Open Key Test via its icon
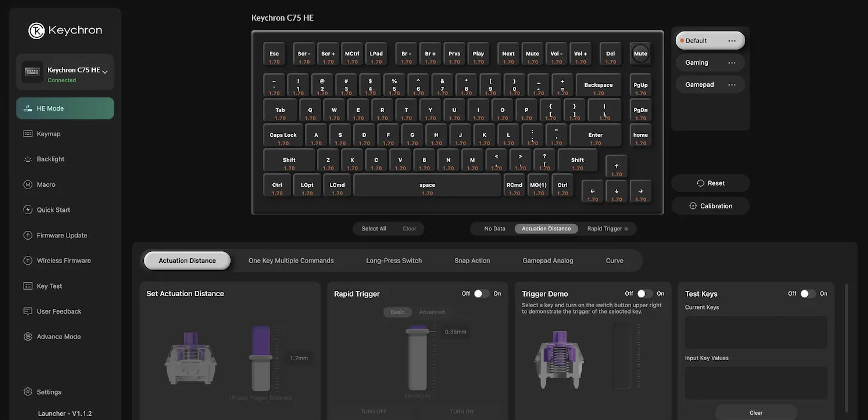The width and height of the screenshot is (868, 420). point(28,286)
